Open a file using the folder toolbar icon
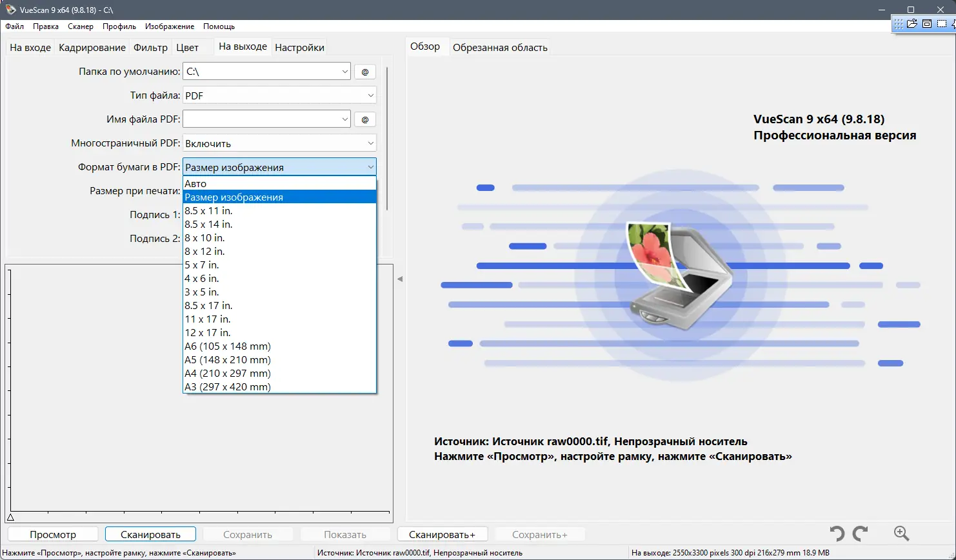Viewport: 956px width, 560px height. pyautogui.click(x=911, y=24)
